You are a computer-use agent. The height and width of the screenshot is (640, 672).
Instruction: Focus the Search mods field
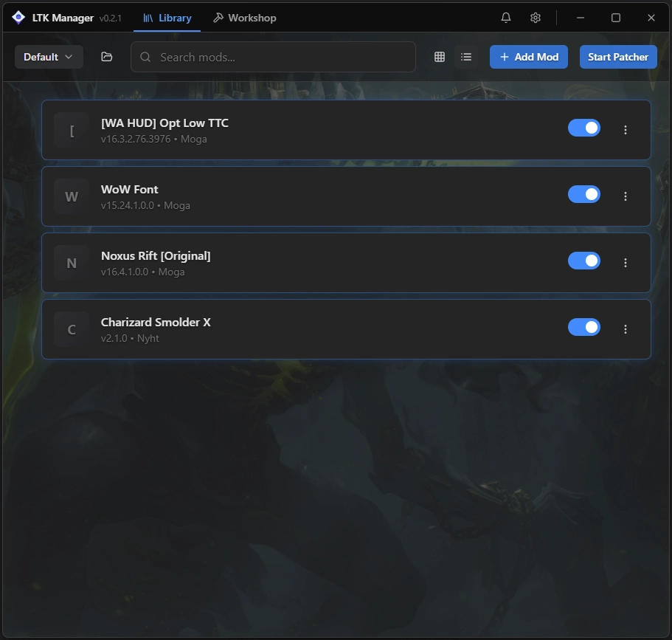(x=273, y=57)
